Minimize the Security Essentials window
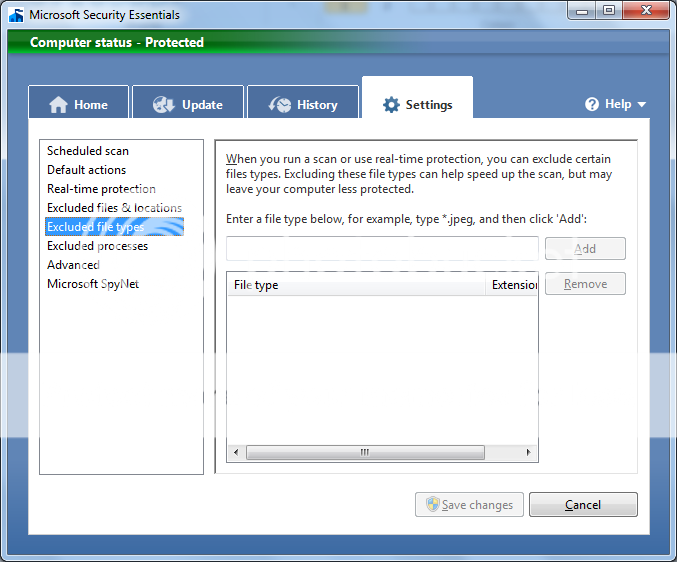Viewport: 677px width, 562px height. point(582,11)
